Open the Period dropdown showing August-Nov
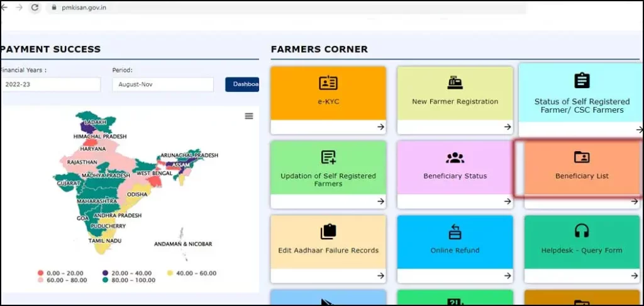Screen dimensions: 644x306 click(x=163, y=84)
